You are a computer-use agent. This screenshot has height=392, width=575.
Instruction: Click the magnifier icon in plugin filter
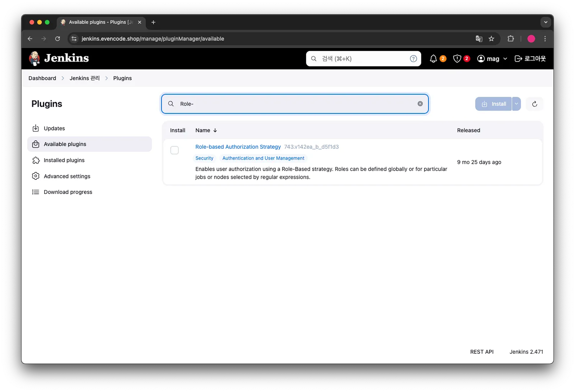pyautogui.click(x=171, y=104)
